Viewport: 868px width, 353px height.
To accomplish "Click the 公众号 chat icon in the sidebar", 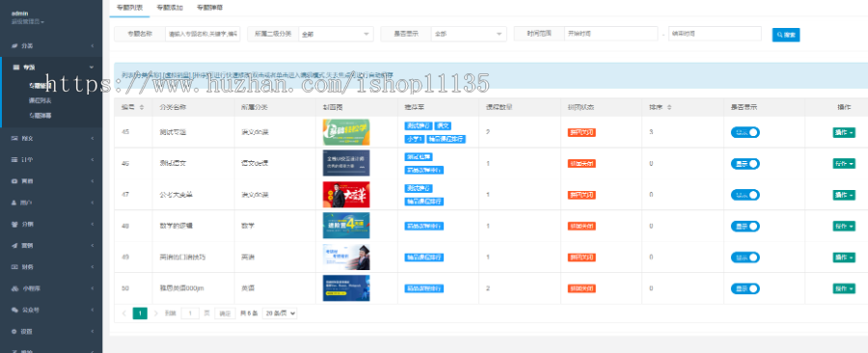I will click(14, 310).
